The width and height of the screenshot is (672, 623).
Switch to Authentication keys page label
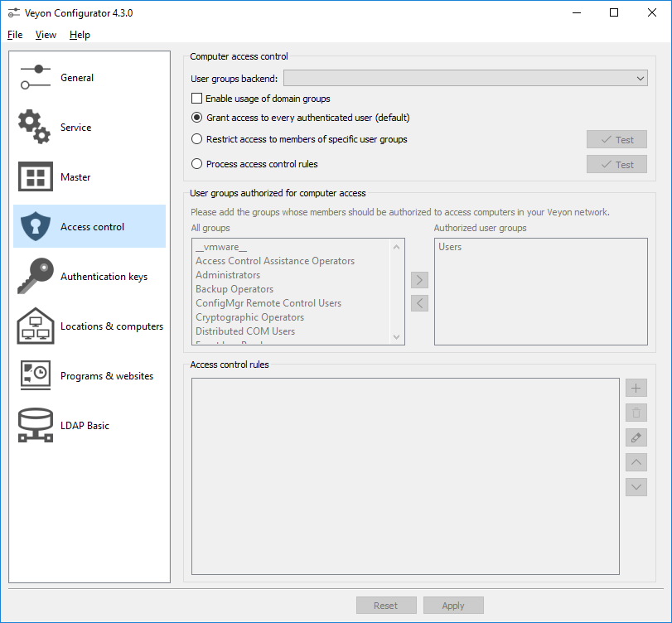click(x=104, y=277)
